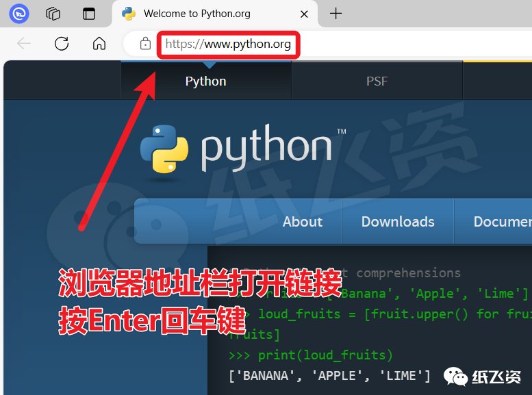Focus the address bar with python.org URL
The height and width of the screenshot is (395, 532).
pos(228,44)
